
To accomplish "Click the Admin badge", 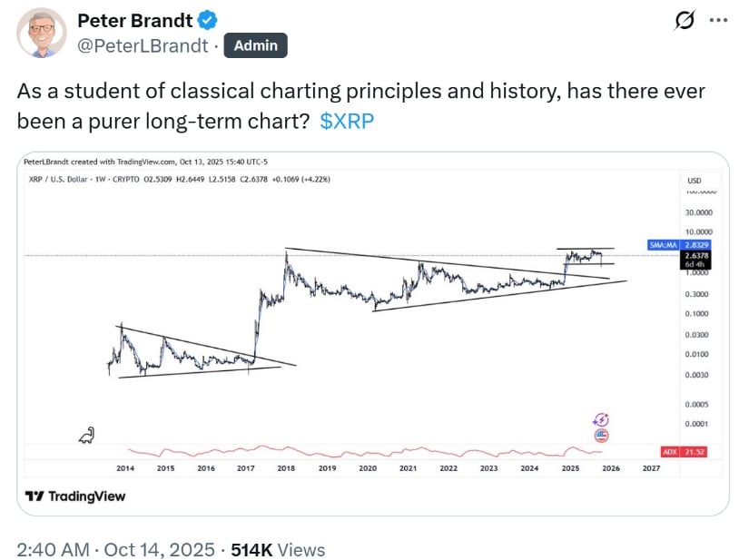I will click(256, 45).
